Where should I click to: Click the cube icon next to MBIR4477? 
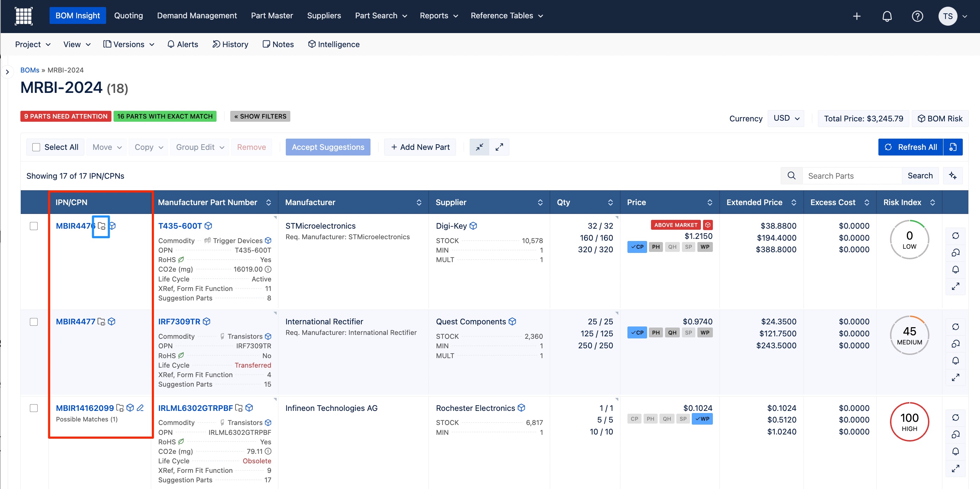point(111,322)
